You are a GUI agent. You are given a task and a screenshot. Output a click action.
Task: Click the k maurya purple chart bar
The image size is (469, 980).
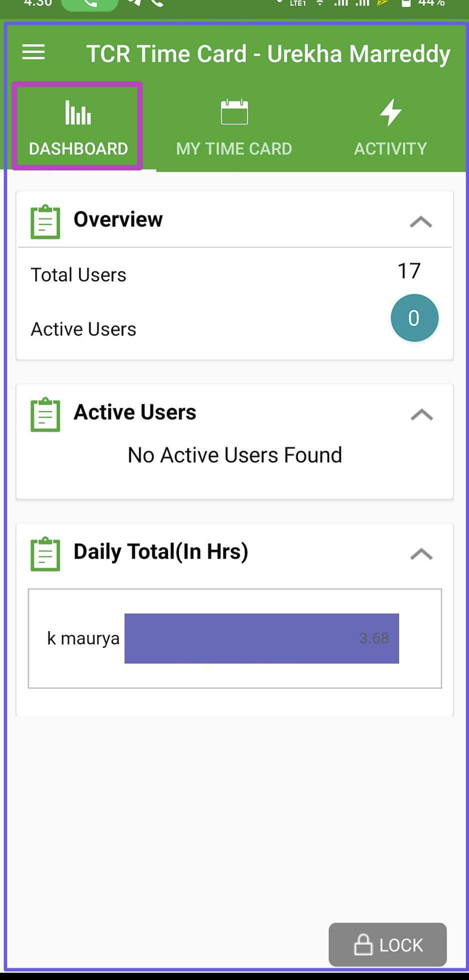tap(261, 638)
